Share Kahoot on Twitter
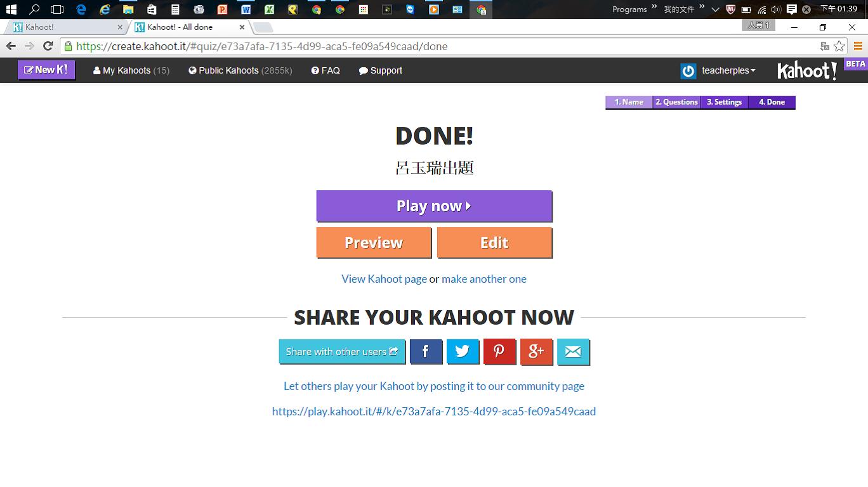This screenshot has width=868, height=487. pyautogui.click(x=463, y=352)
